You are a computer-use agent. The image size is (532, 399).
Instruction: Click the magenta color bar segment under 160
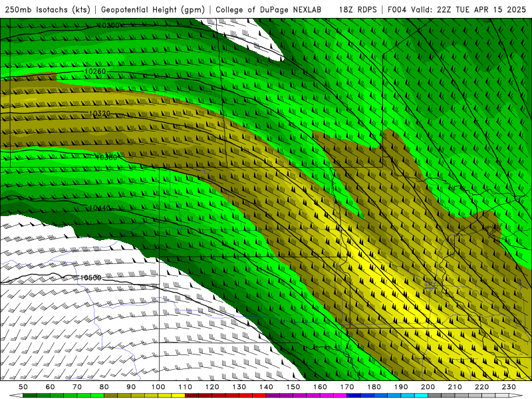327,396
